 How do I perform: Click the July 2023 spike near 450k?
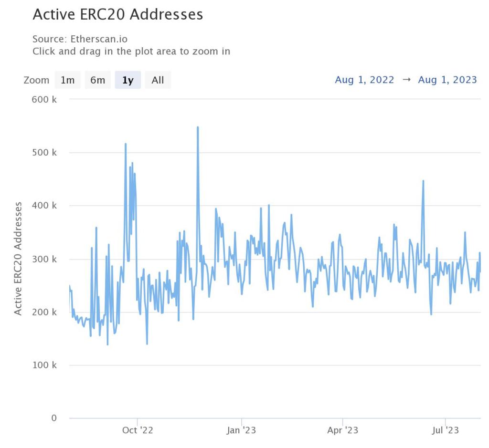point(422,181)
